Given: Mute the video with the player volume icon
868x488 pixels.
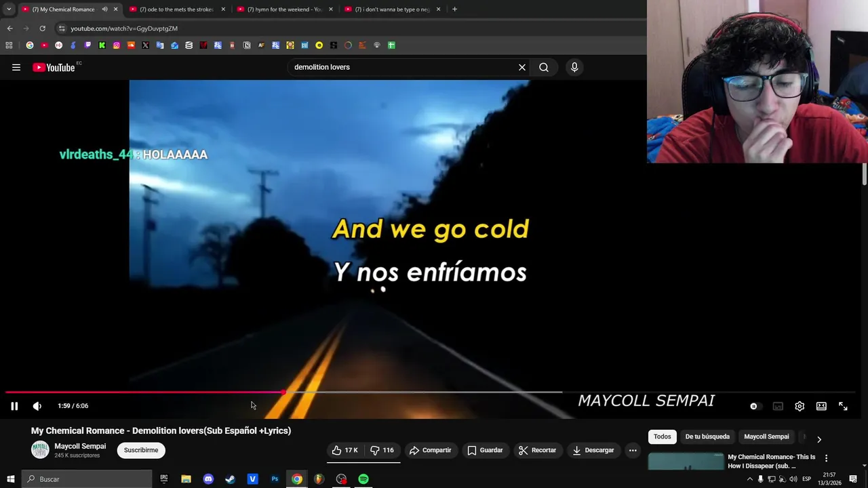Looking at the screenshot, I should click(37, 406).
